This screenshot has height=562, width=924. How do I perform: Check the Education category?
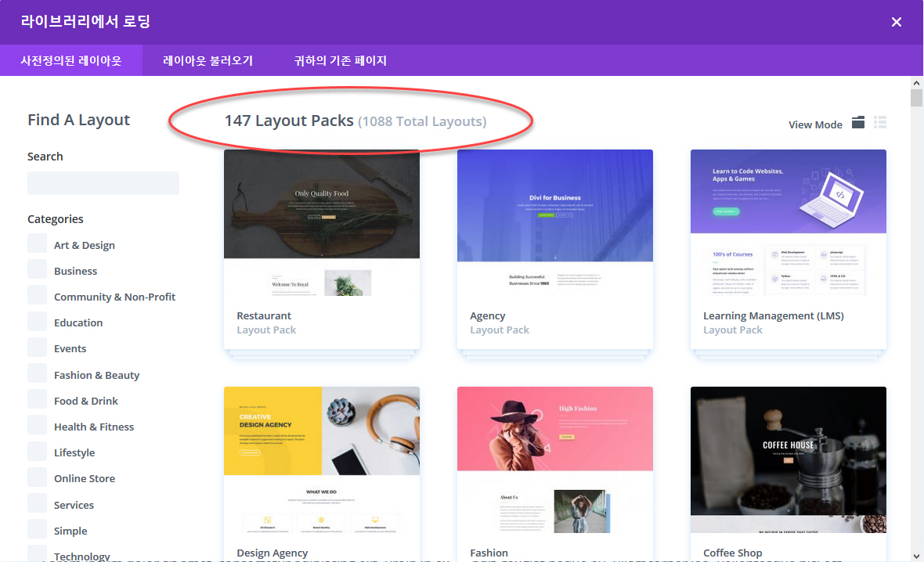pos(37,321)
